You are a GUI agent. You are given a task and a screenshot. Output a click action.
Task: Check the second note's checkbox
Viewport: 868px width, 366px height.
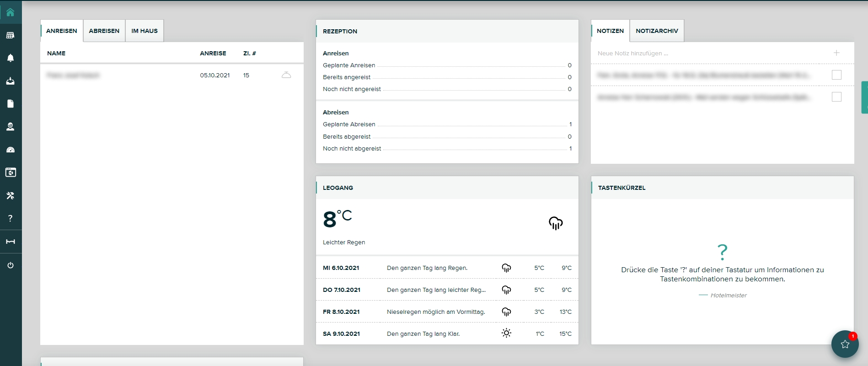(x=836, y=97)
